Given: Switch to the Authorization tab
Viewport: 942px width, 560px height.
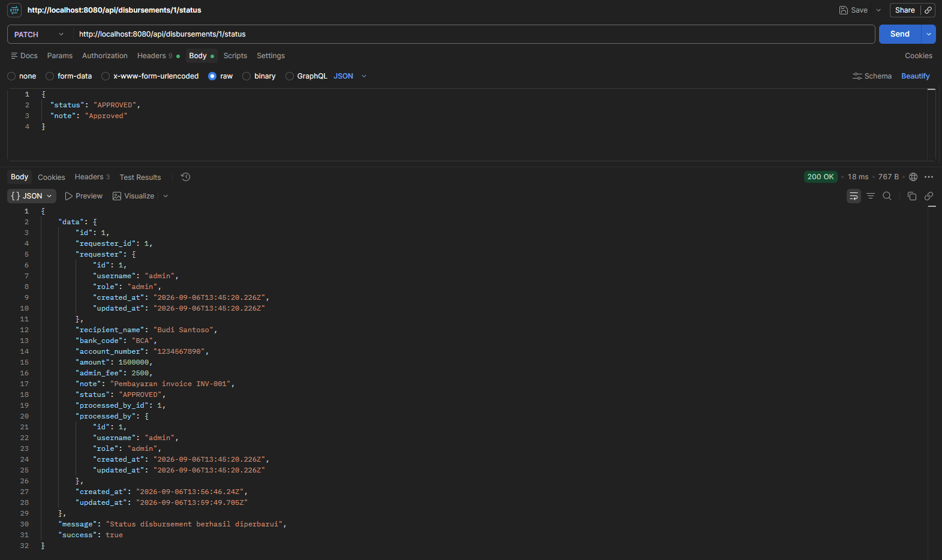Looking at the screenshot, I should point(105,56).
